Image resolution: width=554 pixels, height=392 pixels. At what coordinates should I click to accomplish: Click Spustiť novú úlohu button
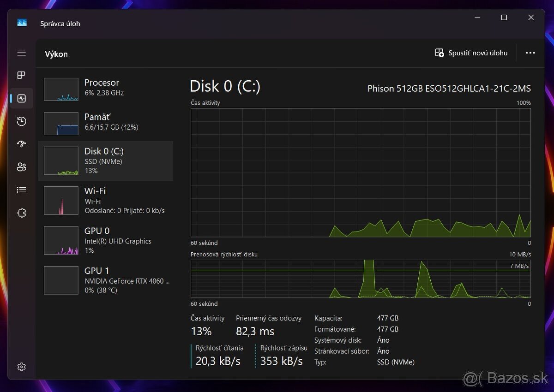tap(471, 53)
